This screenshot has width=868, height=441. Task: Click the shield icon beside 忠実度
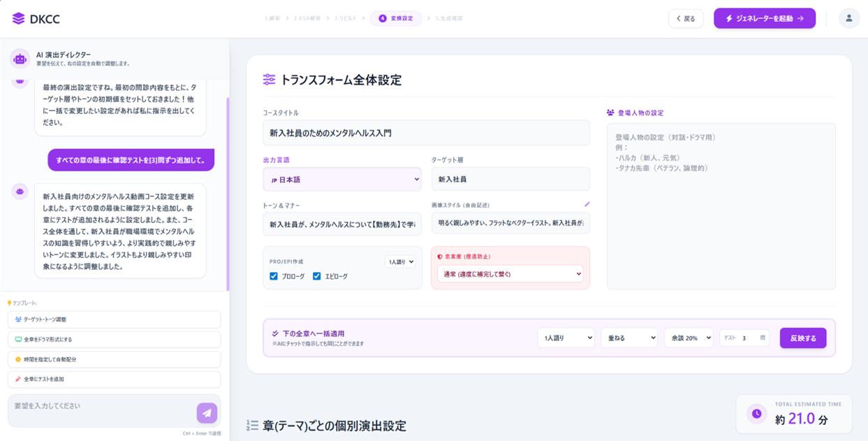coord(440,256)
